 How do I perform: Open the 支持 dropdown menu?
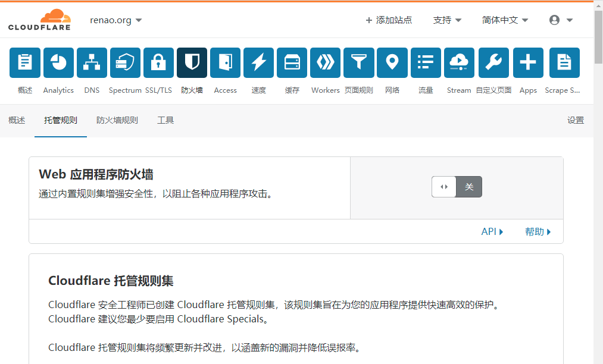(447, 20)
